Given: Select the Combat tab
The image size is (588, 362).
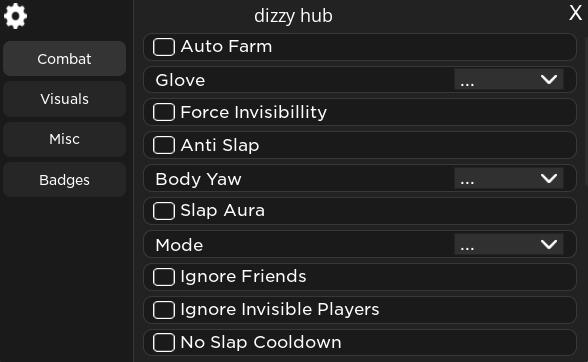Looking at the screenshot, I should (64, 59).
